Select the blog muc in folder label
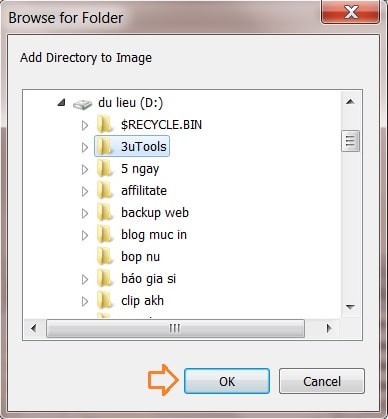The width and height of the screenshot is (388, 419). click(x=154, y=235)
